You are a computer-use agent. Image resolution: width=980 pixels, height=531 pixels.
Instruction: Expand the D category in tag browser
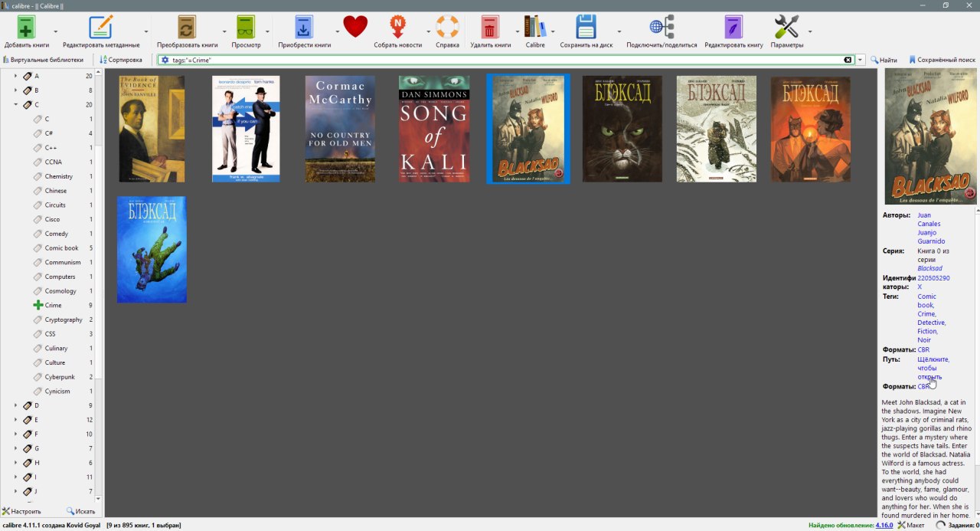[x=15, y=405]
